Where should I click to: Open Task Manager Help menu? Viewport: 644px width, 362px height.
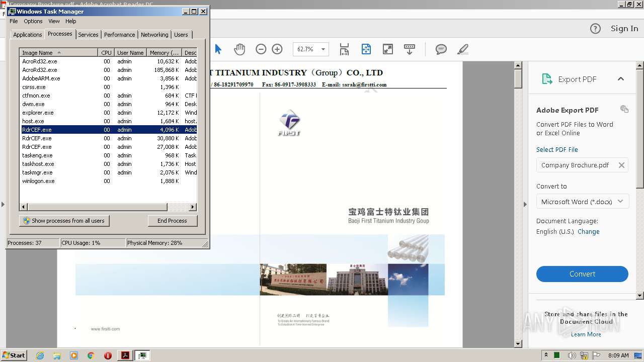click(71, 21)
